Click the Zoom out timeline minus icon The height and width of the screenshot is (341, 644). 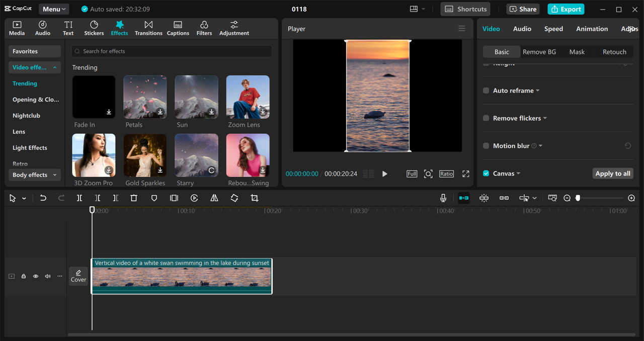[567, 198]
